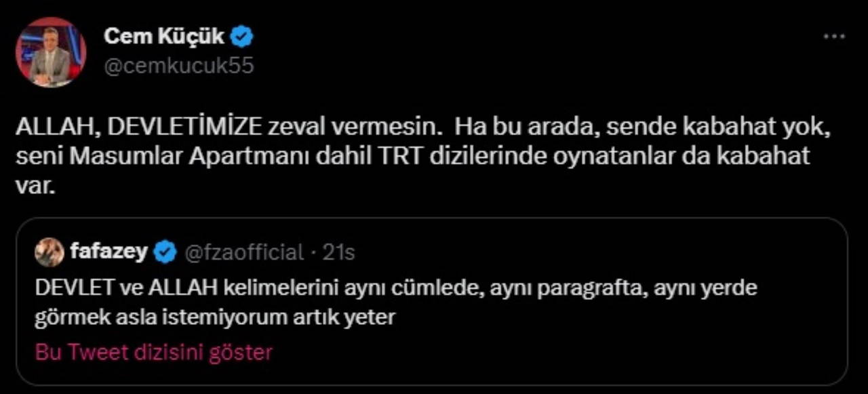
Task: Open Cem Küçük's profile avatar
Action: (51, 52)
